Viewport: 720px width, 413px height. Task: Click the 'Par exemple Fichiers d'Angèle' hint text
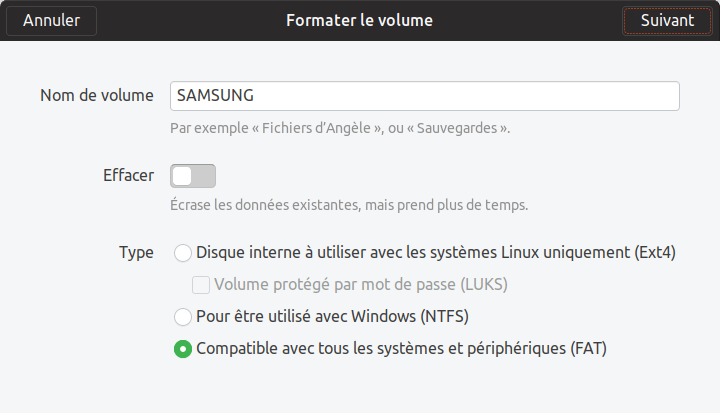340,128
